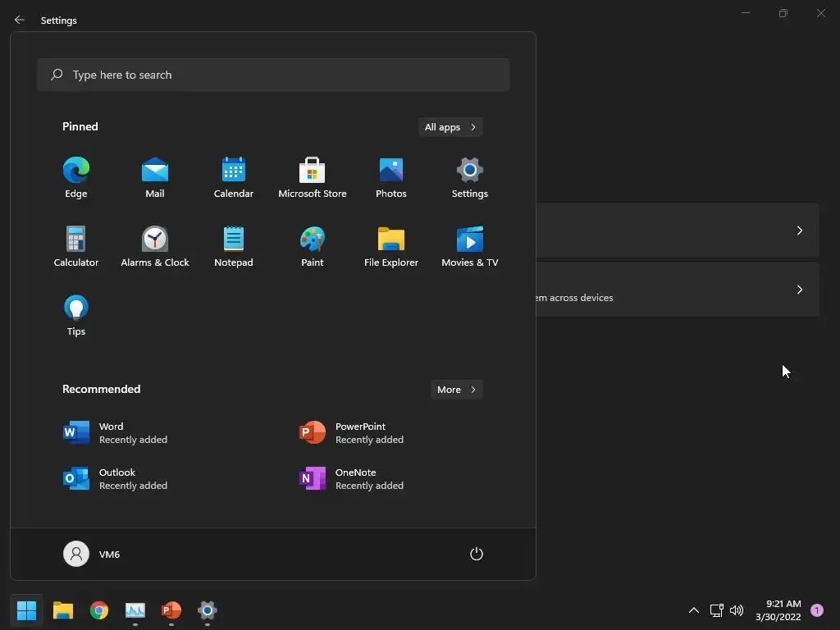
Task: Open Notepad from Pinned
Action: (x=234, y=247)
